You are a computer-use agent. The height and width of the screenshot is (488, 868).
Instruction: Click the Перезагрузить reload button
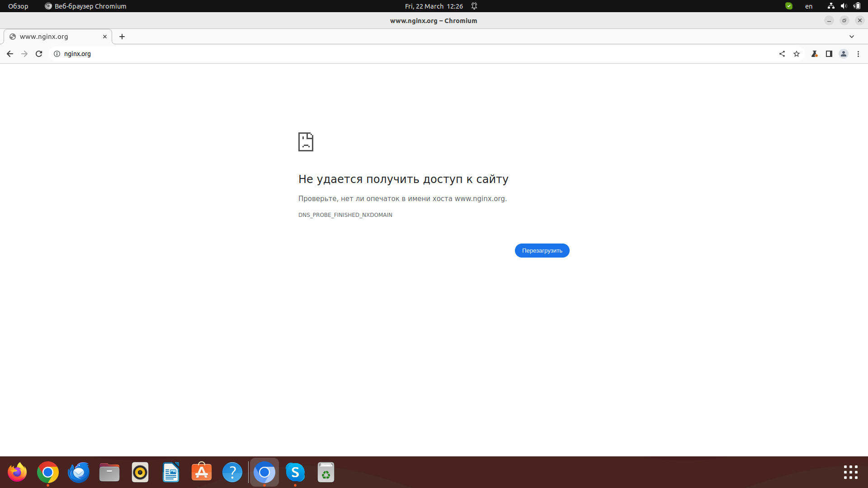tap(542, 251)
